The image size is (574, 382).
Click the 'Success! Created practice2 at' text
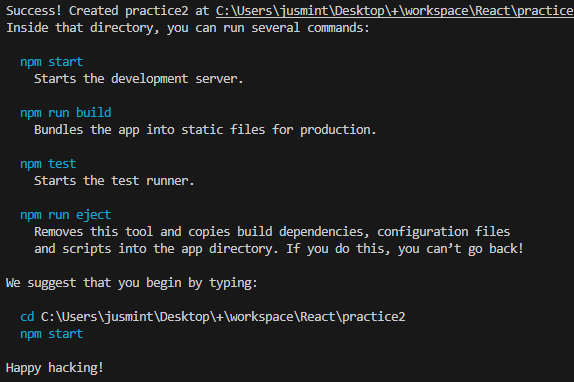(108, 11)
